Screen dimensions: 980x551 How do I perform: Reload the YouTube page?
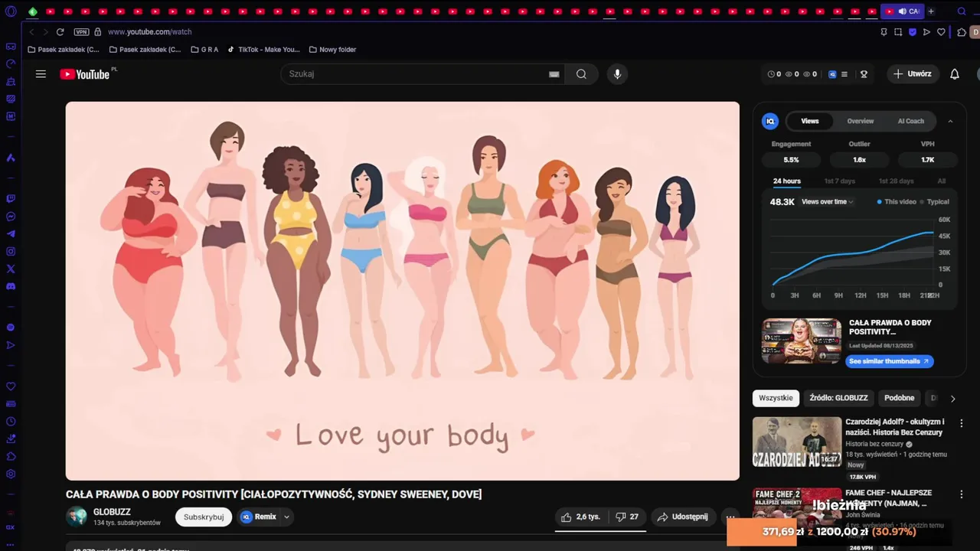click(60, 32)
